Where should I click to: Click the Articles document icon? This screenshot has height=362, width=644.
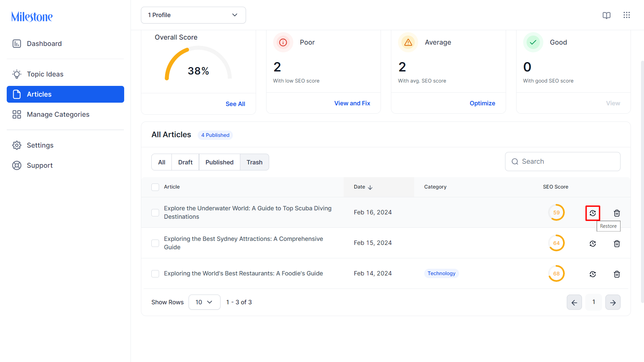click(x=17, y=94)
